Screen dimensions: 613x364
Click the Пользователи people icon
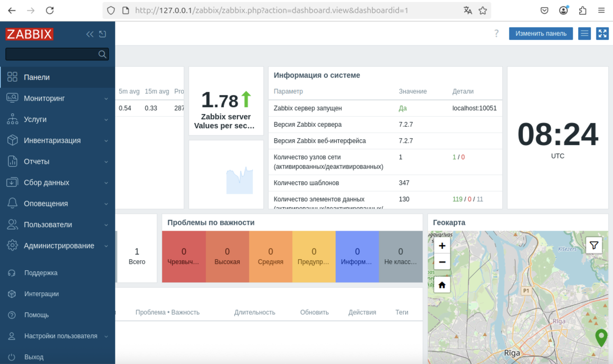tap(12, 225)
